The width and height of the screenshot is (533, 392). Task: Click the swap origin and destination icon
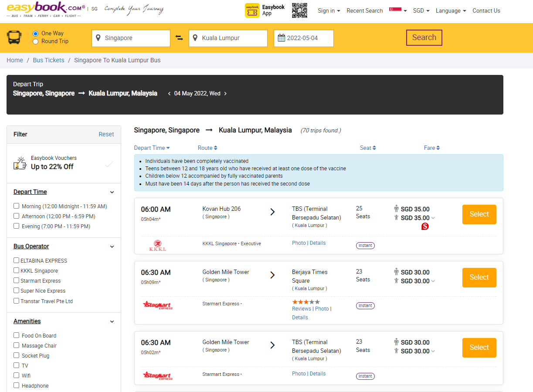tap(179, 38)
